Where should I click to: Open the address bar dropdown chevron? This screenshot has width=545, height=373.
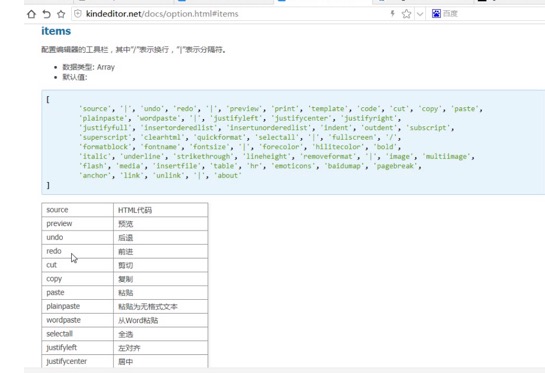tap(420, 14)
